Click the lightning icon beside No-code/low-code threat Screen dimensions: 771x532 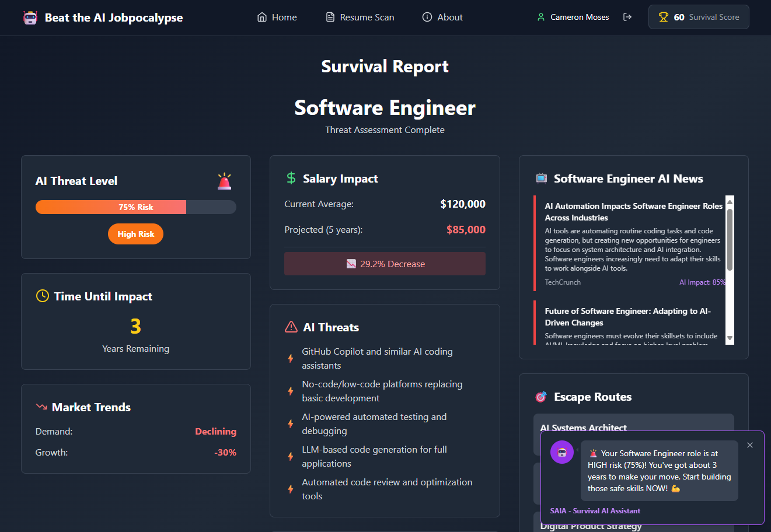click(x=291, y=391)
